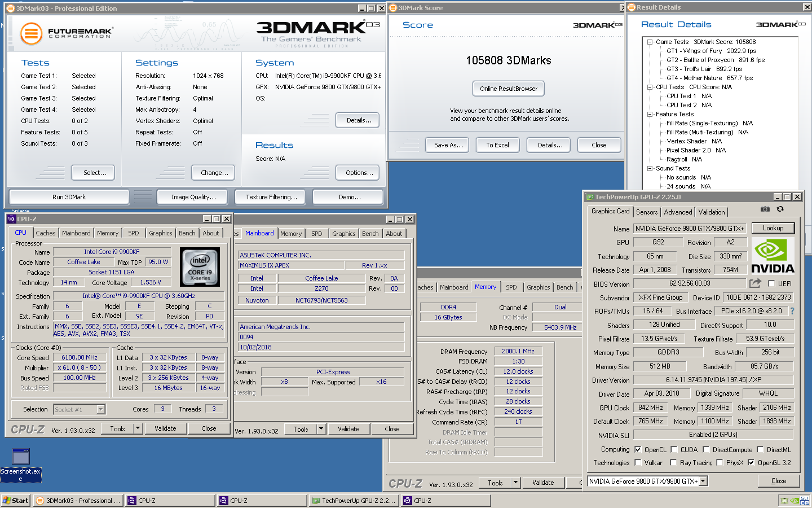The image size is (812, 508).
Task: Click the SLI CP system tray icon
Action: (x=805, y=501)
